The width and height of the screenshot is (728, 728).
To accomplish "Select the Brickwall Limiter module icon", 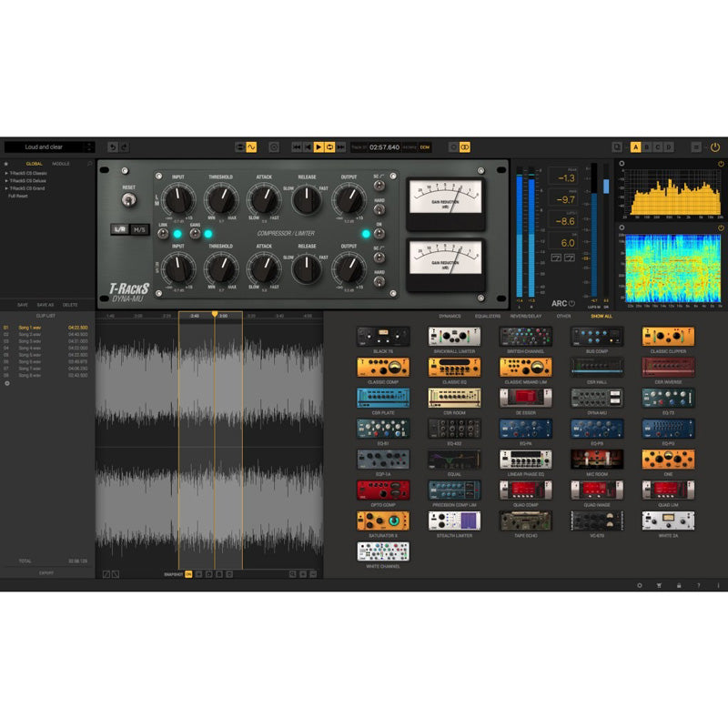I will pyautogui.click(x=454, y=336).
